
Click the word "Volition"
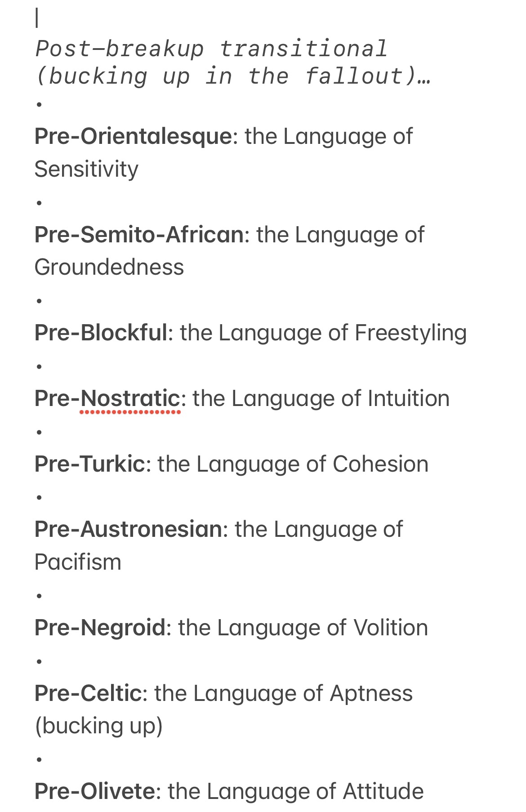(390, 628)
